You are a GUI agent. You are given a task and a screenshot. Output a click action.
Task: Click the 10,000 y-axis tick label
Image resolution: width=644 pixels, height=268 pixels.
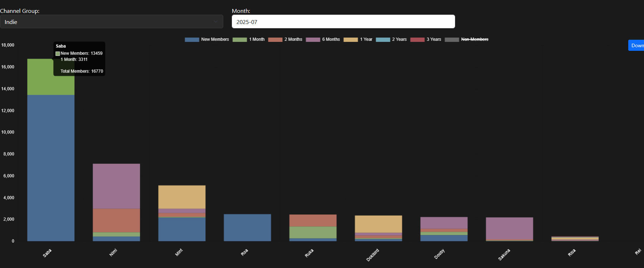pos(8,132)
